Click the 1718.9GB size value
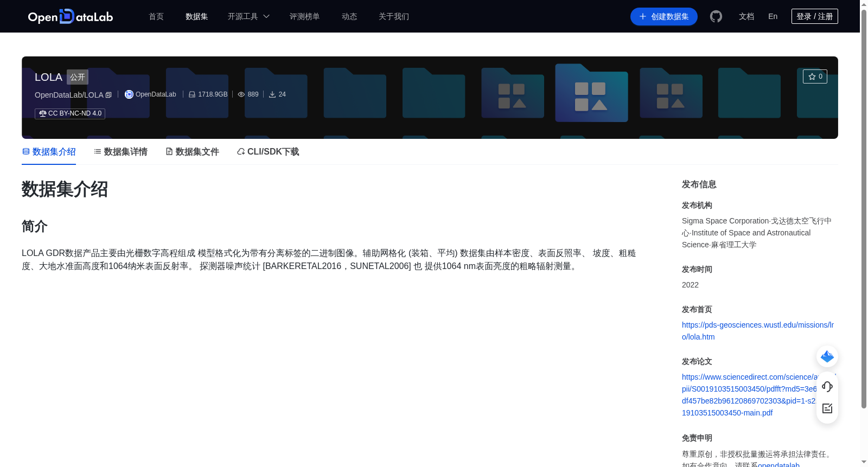 coord(213,94)
